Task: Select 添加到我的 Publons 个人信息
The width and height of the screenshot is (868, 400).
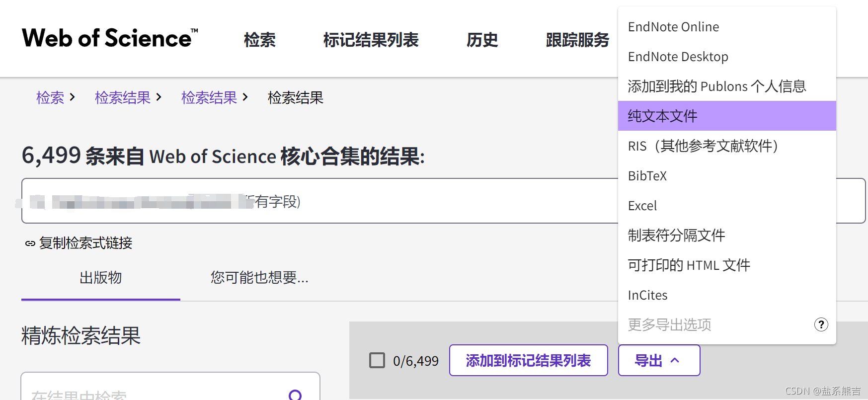Action: point(727,86)
